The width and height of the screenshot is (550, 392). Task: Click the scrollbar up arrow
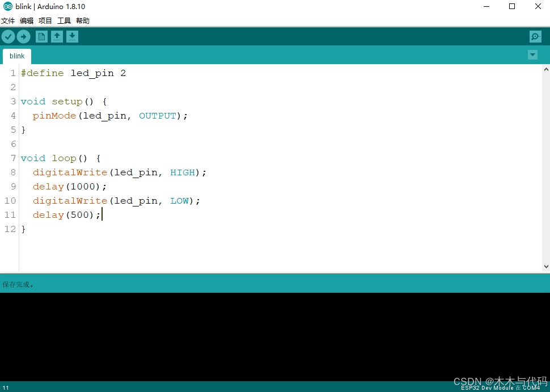[x=545, y=69]
